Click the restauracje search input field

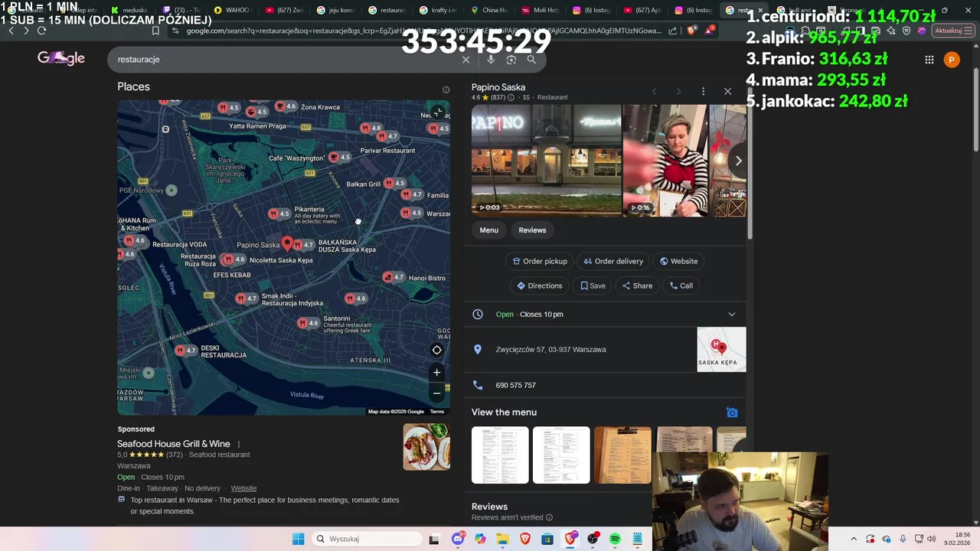[283, 60]
